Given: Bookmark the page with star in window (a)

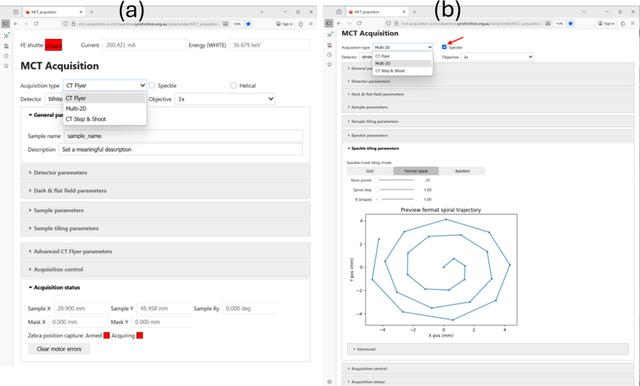Looking at the screenshot, I should pos(248,24).
